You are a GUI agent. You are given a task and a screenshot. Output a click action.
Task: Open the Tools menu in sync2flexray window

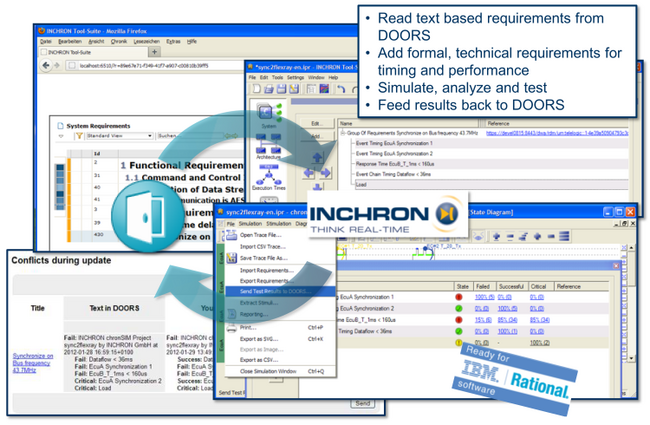[277, 78]
